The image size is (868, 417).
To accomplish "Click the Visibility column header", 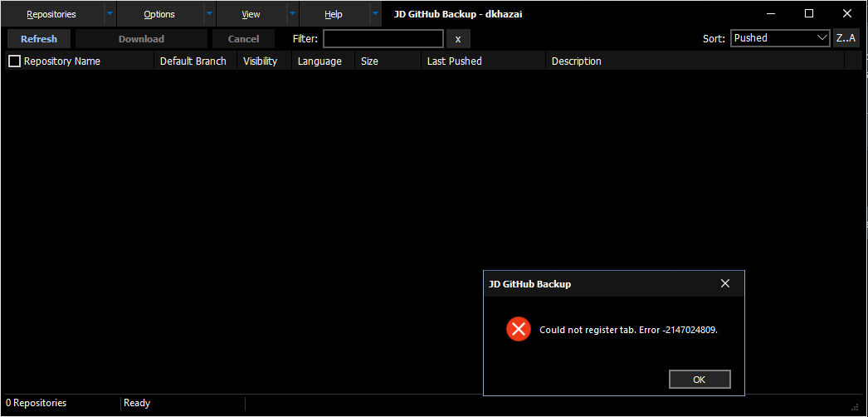I will click(x=264, y=61).
